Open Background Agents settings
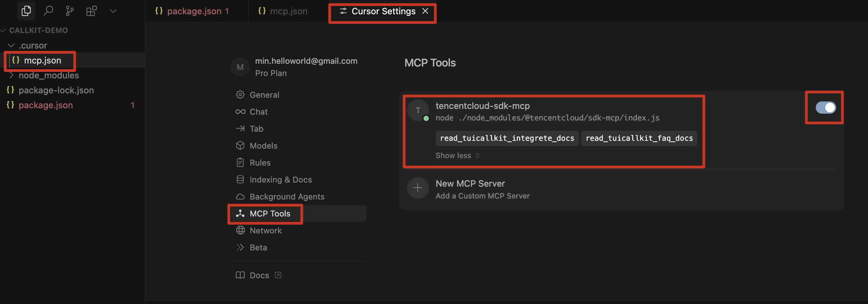868x304 pixels. coord(299,196)
